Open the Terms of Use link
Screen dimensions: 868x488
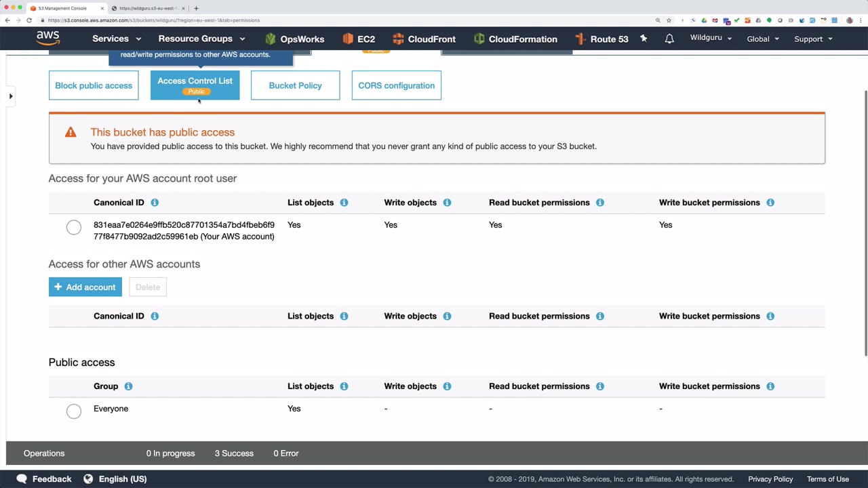(x=828, y=479)
